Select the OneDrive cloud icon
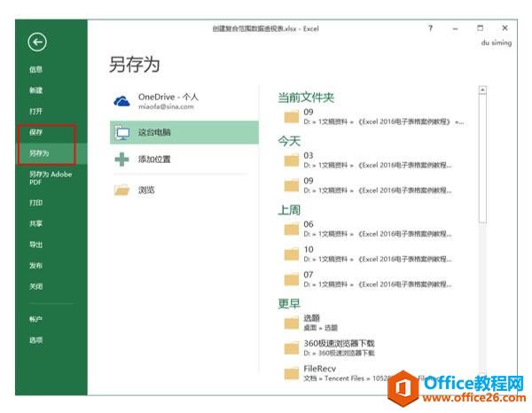The image size is (532, 413). click(x=121, y=101)
